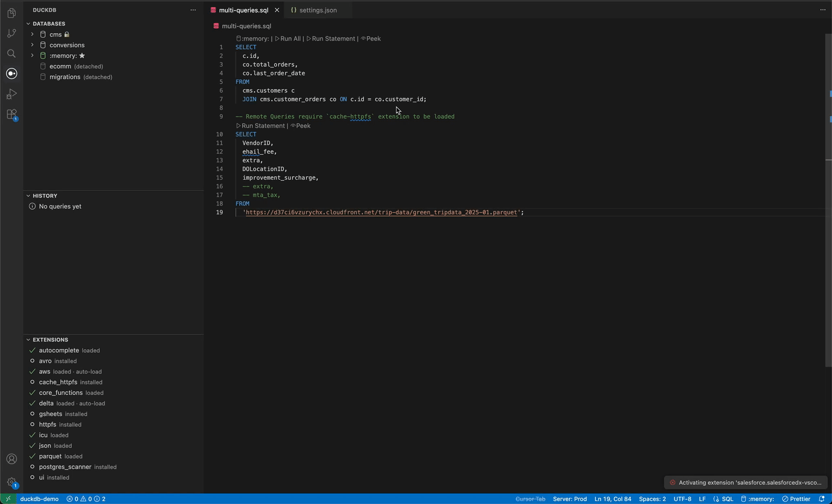Open the Spaces: 2 indentation selector
This screenshot has height=504, width=832.
652,499
